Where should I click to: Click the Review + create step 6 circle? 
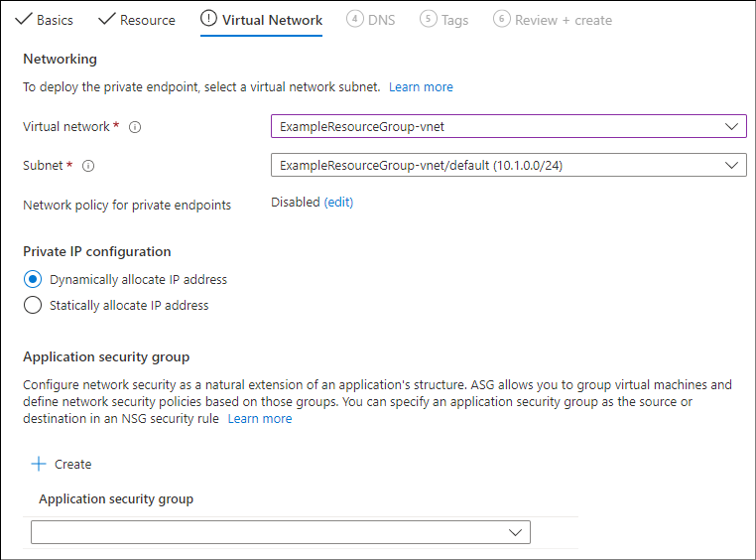(x=501, y=19)
